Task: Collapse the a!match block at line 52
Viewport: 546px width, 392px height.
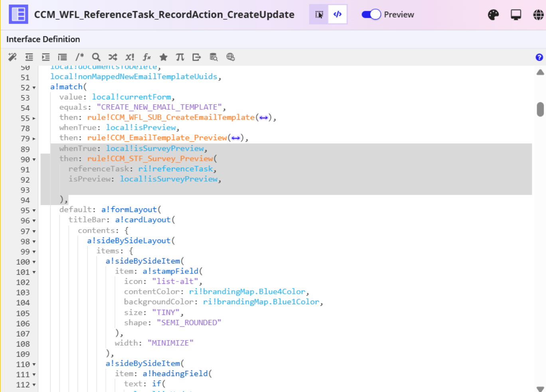Action: click(x=34, y=88)
